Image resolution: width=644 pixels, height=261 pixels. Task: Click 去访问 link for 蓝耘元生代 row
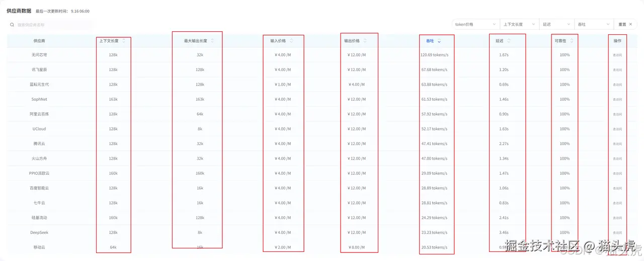click(x=617, y=85)
